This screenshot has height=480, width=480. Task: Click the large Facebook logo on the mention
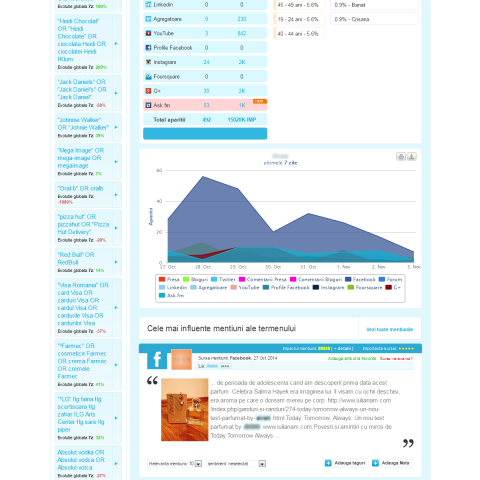coord(157,359)
